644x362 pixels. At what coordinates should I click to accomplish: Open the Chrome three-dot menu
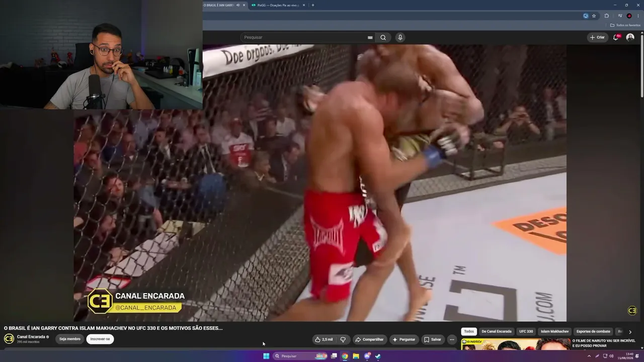point(638,16)
